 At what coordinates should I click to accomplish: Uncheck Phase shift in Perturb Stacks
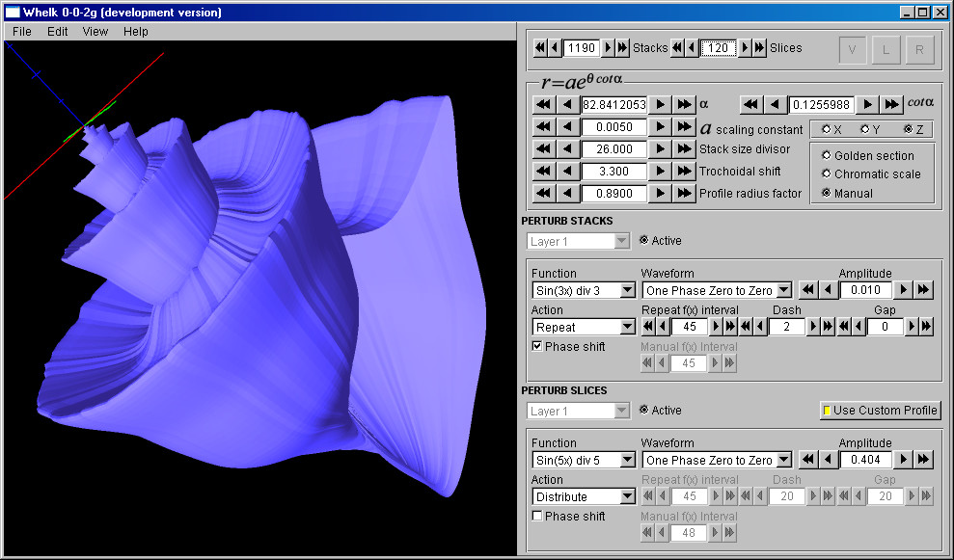coord(537,346)
